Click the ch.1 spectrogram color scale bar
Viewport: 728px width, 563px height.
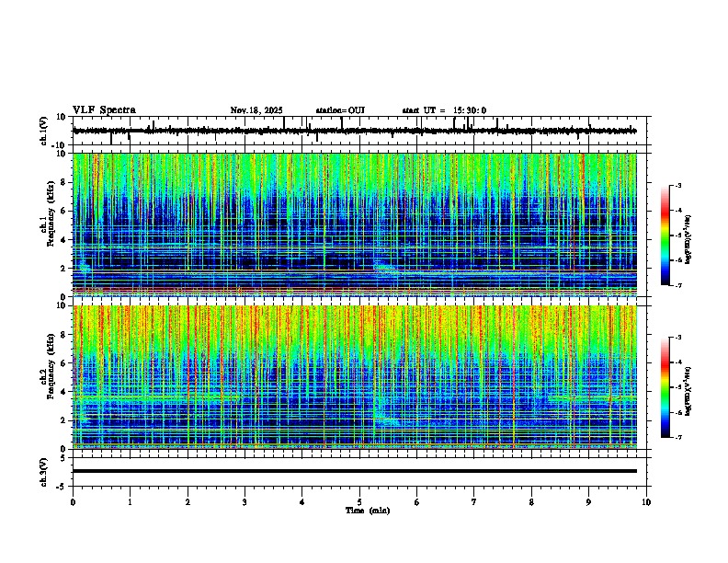665,236
